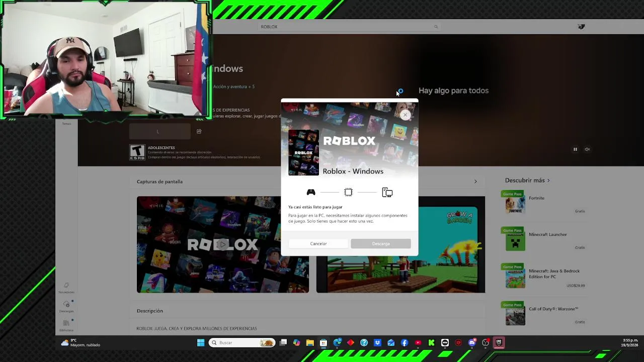Click the share icon beside install button
The width and height of the screenshot is (644, 362).
coord(199,131)
